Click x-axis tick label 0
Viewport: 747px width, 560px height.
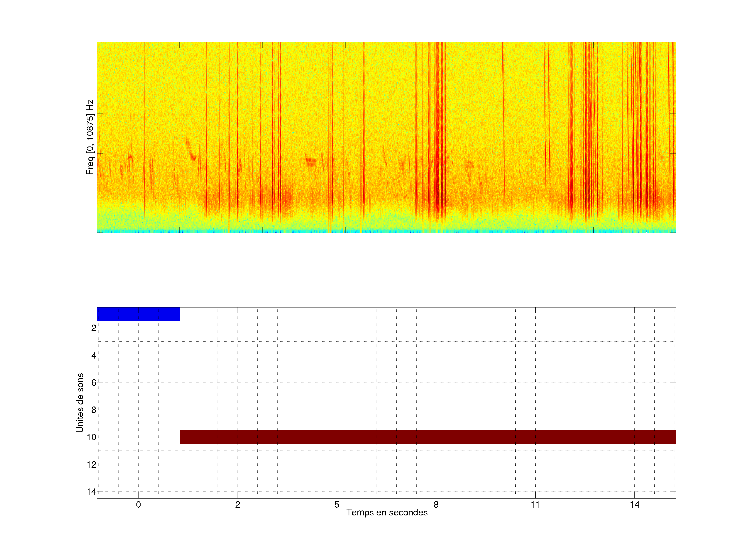pyautogui.click(x=139, y=505)
